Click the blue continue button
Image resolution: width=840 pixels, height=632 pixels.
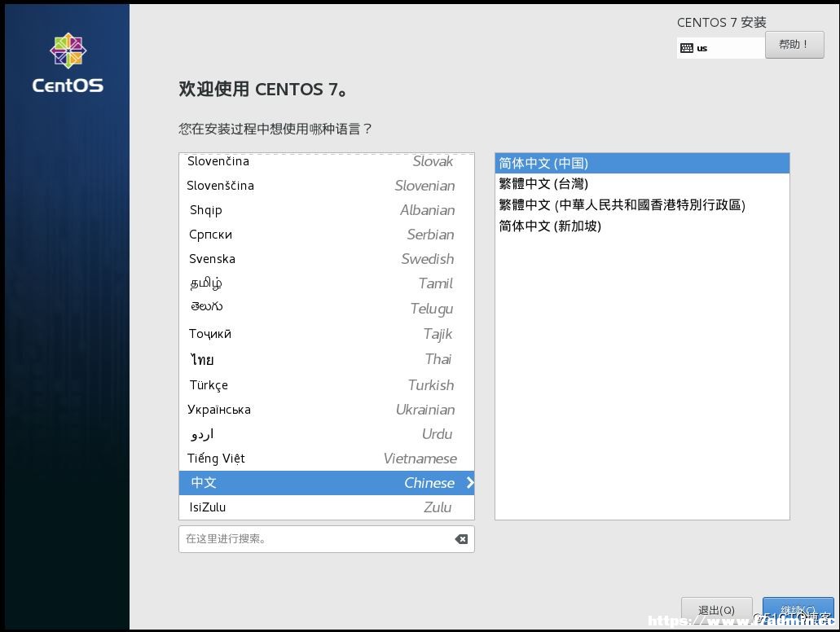798,610
